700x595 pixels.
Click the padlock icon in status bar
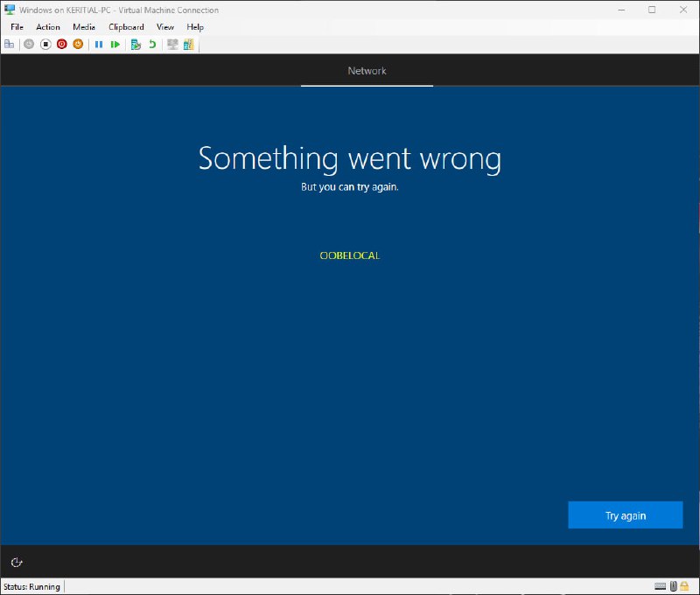point(683,586)
